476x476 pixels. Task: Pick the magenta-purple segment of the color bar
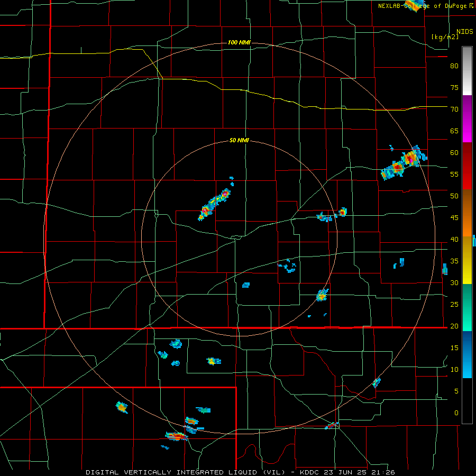click(x=467, y=118)
